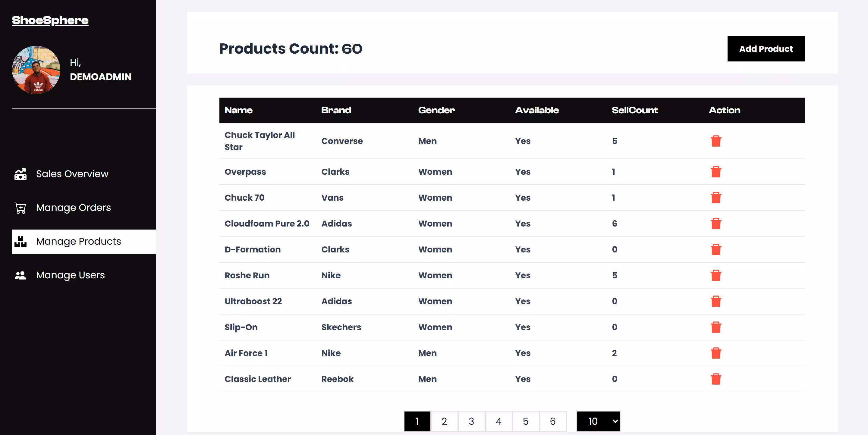
Task: Jump to page 6 of the product list
Action: coord(553,421)
